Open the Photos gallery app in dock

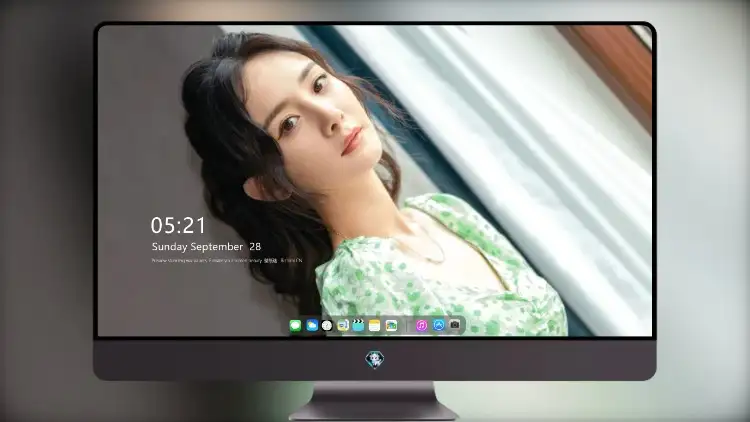(x=391, y=326)
